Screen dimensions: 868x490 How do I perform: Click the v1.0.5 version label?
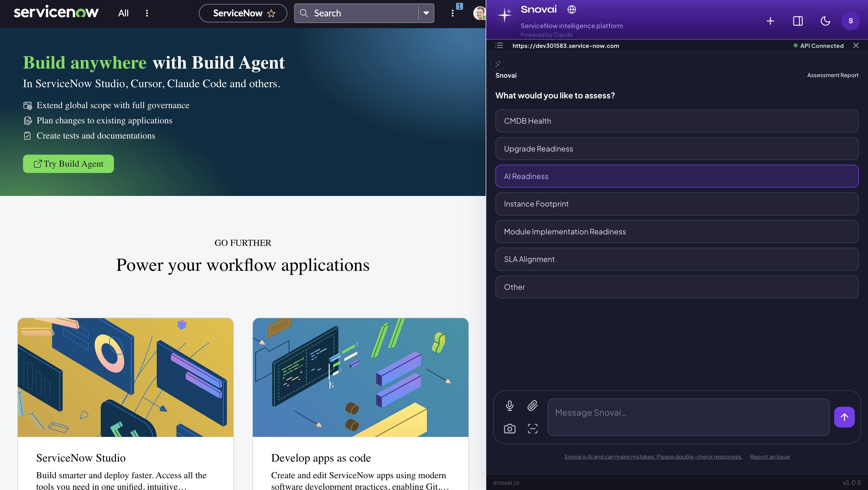pyautogui.click(x=851, y=483)
